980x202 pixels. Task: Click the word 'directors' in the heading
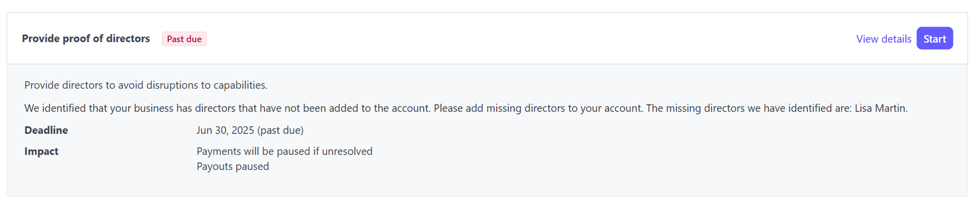(128, 38)
